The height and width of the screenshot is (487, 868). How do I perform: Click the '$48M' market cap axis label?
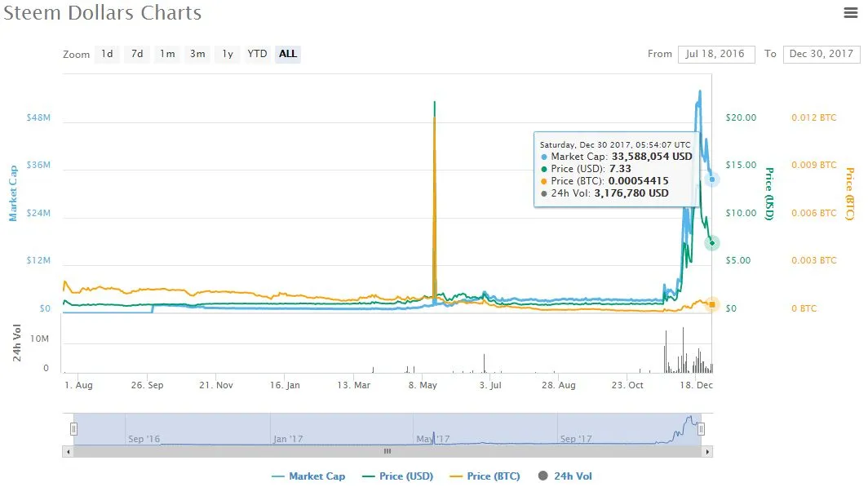click(x=38, y=117)
